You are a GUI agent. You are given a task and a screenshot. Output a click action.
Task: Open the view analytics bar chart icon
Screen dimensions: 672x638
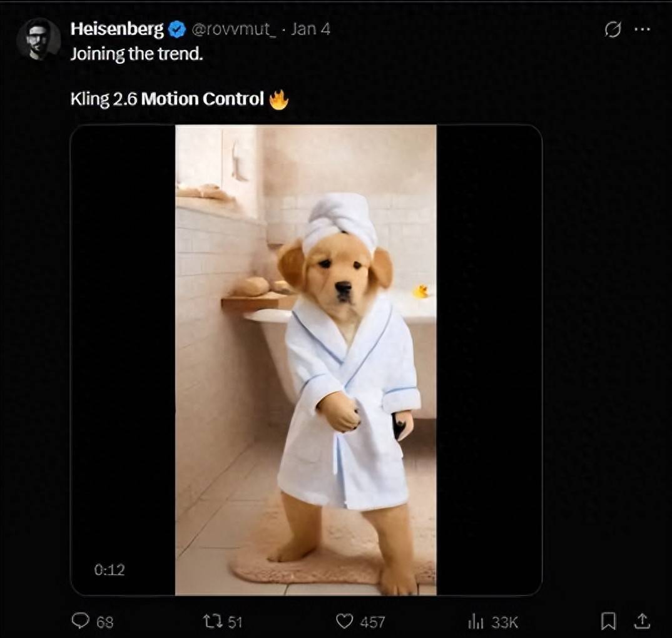(475, 620)
